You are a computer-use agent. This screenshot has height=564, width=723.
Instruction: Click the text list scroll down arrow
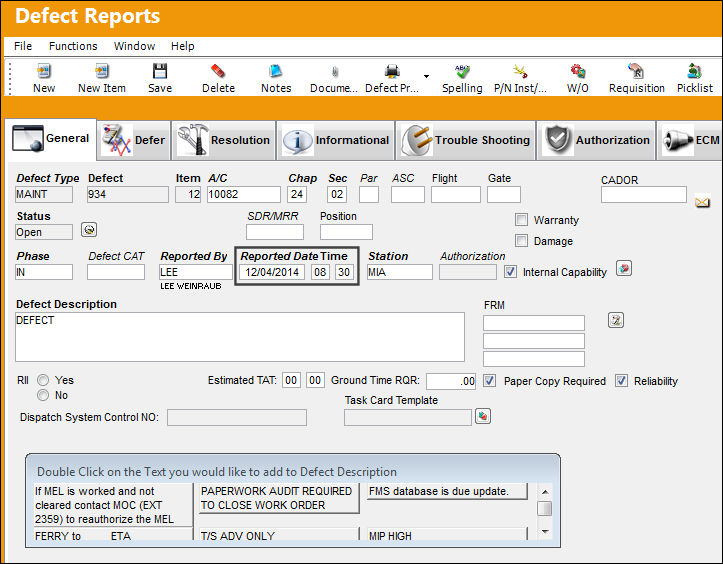(545, 532)
